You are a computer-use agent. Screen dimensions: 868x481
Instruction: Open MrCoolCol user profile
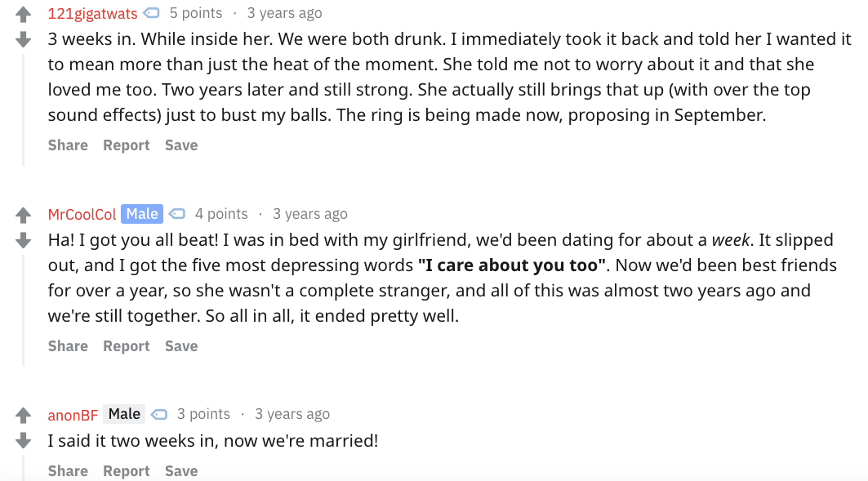coord(82,214)
